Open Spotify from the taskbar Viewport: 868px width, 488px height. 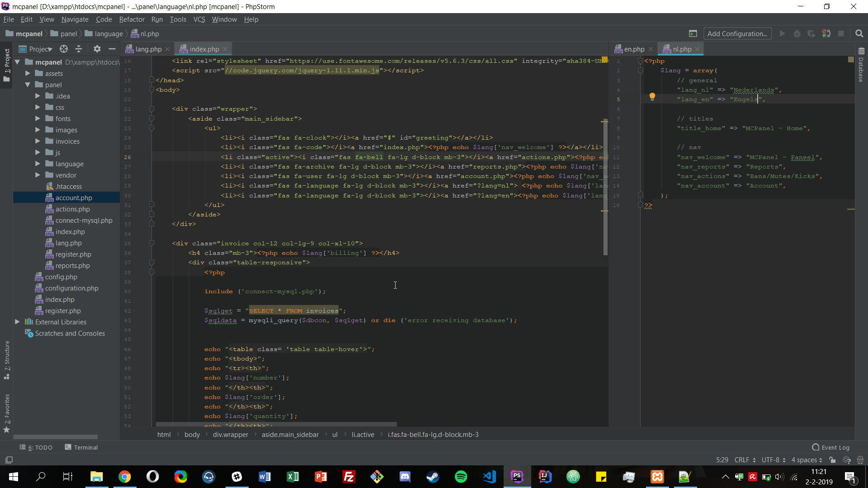click(461, 477)
